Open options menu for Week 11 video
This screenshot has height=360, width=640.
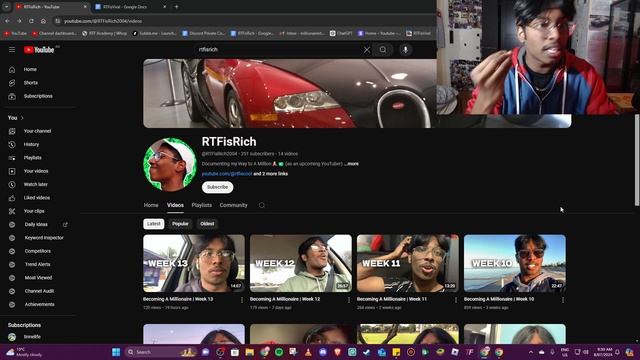[456, 300]
